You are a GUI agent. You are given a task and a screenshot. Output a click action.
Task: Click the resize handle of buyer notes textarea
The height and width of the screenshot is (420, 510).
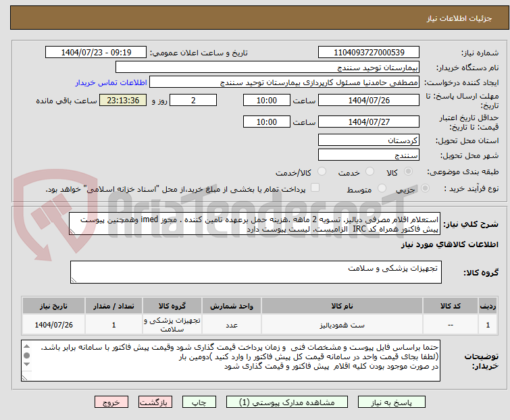(25, 377)
